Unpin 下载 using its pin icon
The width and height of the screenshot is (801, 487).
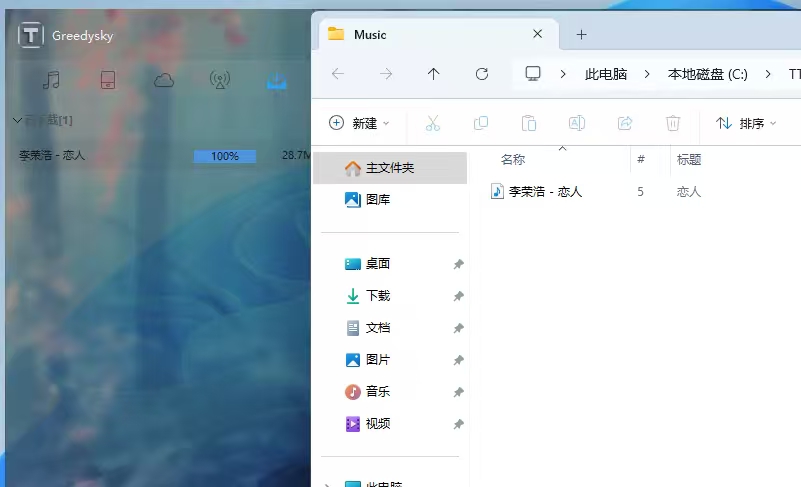[458, 296]
